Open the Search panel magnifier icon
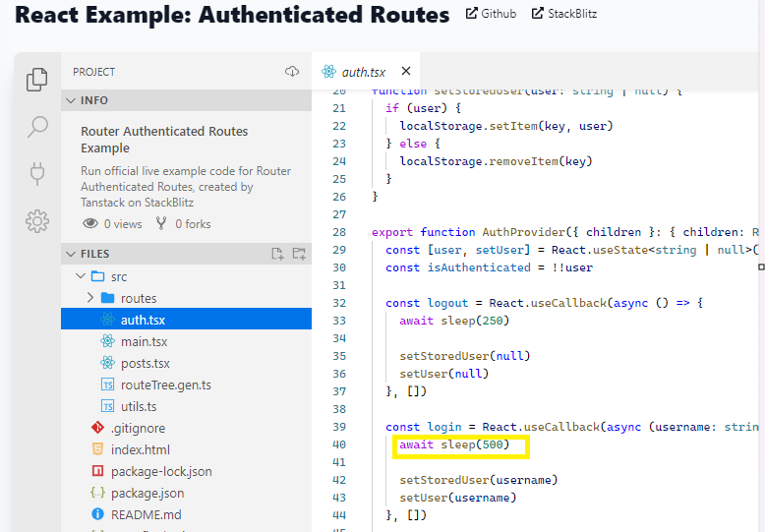Viewport: 765px width, 532px height. coord(37,127)
